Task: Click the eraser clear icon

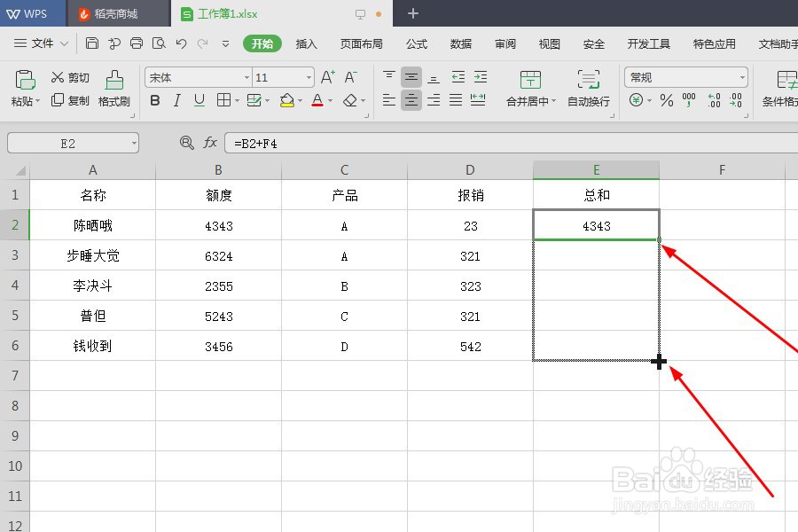Action: 350,100
